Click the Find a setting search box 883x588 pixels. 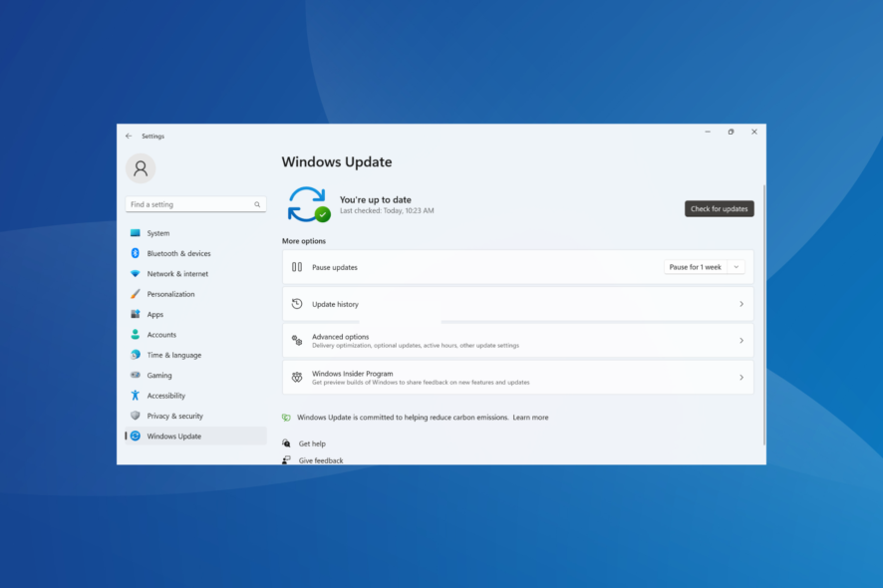click(195, 204)
